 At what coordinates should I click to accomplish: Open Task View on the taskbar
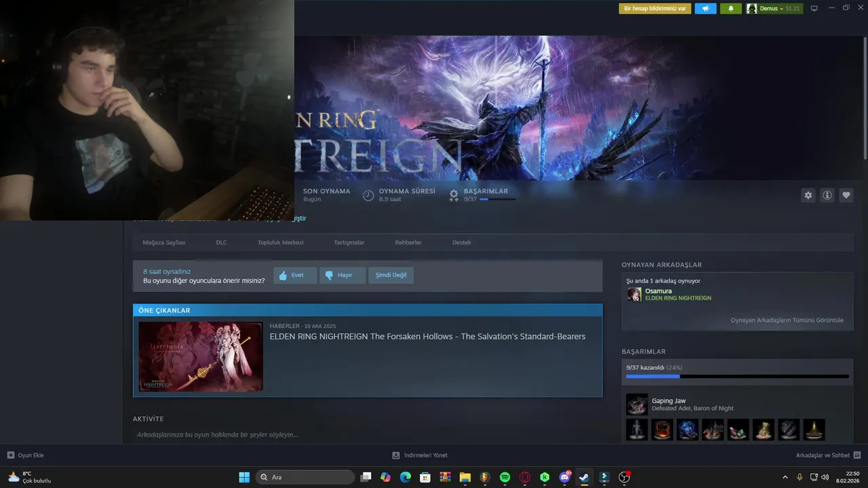pos(366,477)
